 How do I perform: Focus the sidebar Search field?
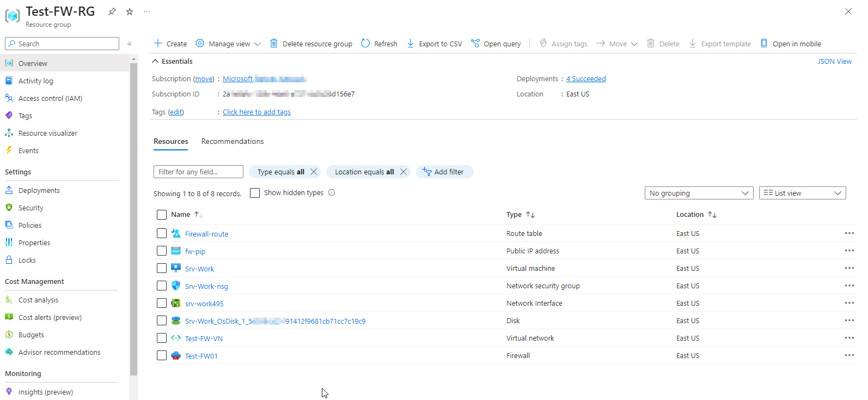62,44
